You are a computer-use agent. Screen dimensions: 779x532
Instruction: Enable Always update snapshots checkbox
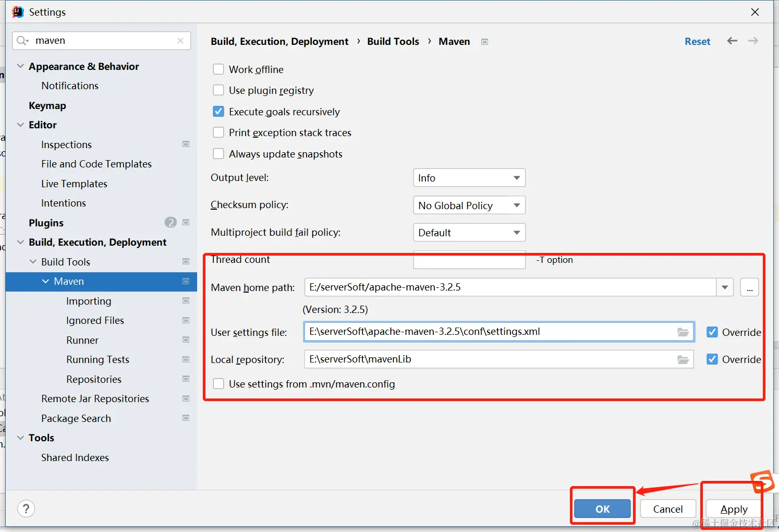pyautogui.click(x=218, y=154)
